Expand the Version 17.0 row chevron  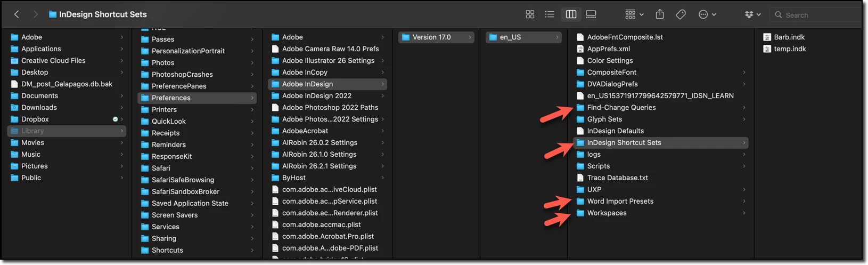(470, 37)
